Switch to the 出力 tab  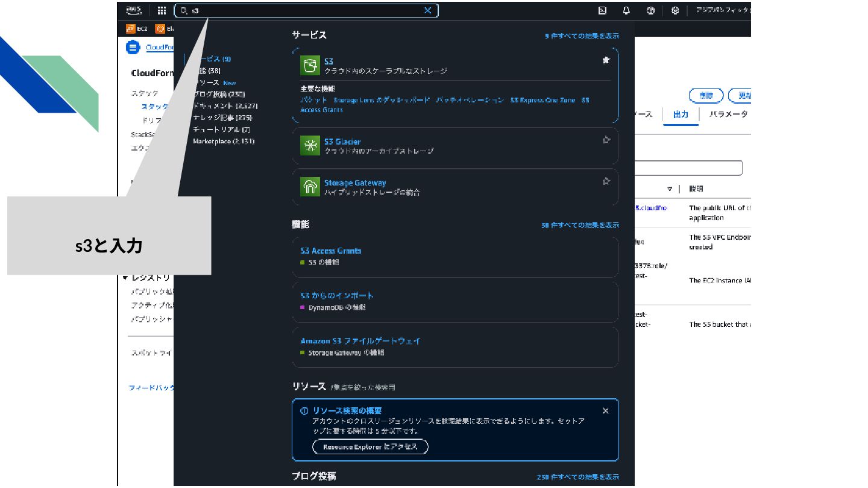point(681,114)
